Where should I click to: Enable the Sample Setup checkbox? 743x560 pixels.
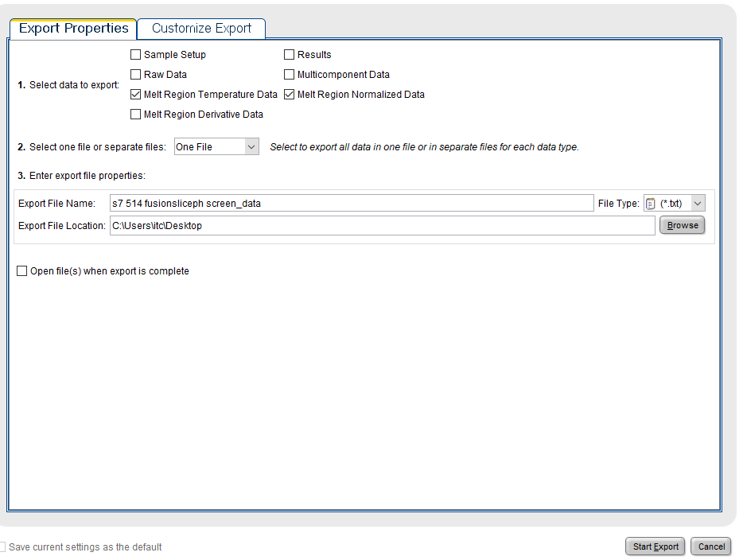pos(135,55)
